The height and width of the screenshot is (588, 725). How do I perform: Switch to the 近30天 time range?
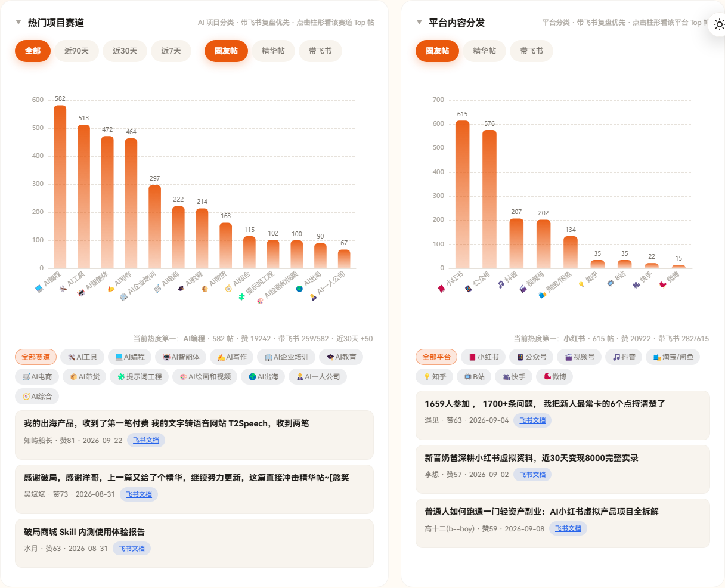tap(125, 51)
